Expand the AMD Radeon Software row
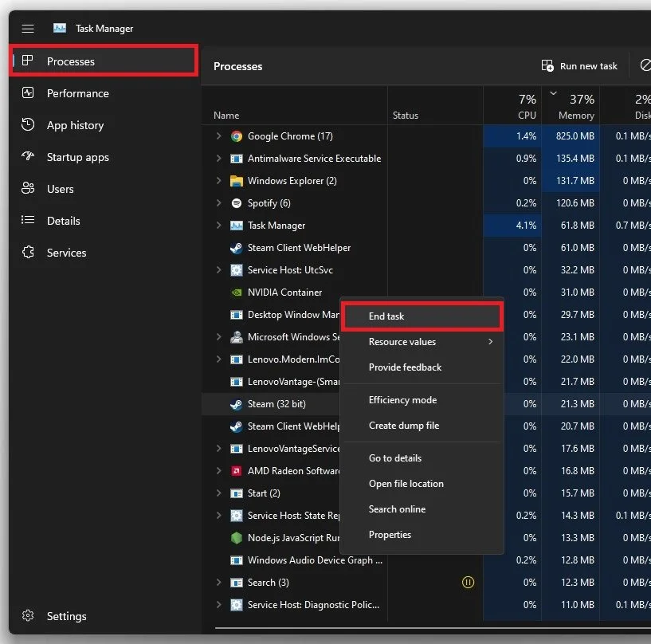 pyautogui.click(x=219, y=471)
